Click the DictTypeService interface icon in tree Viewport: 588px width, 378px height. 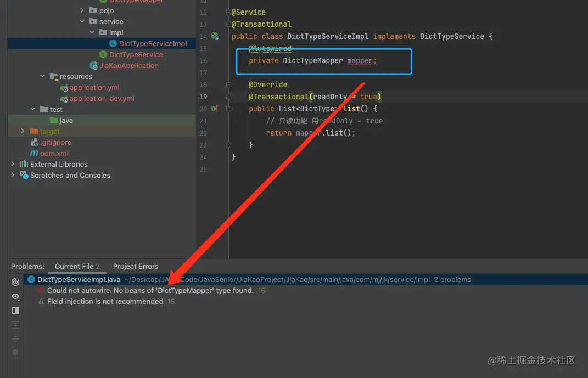pyautogui.click(x=103, y=54)
